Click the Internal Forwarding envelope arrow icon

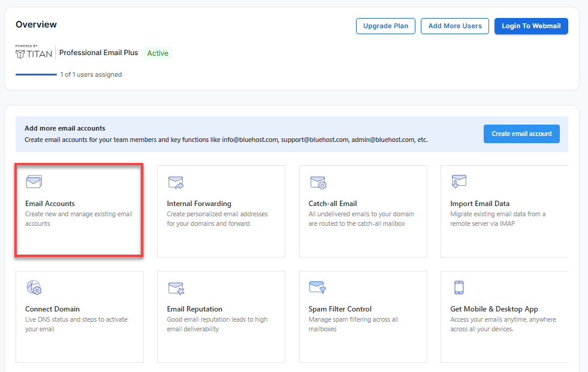point(176,183)
